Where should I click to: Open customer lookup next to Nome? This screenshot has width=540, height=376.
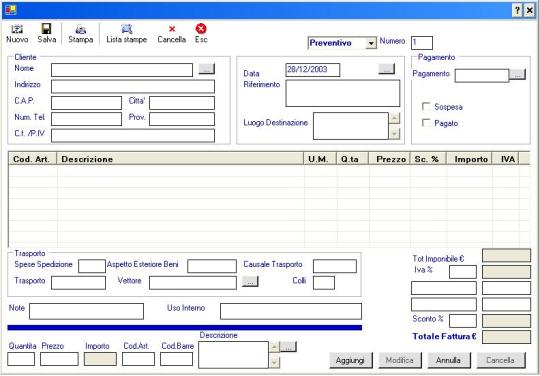point(207,69)
